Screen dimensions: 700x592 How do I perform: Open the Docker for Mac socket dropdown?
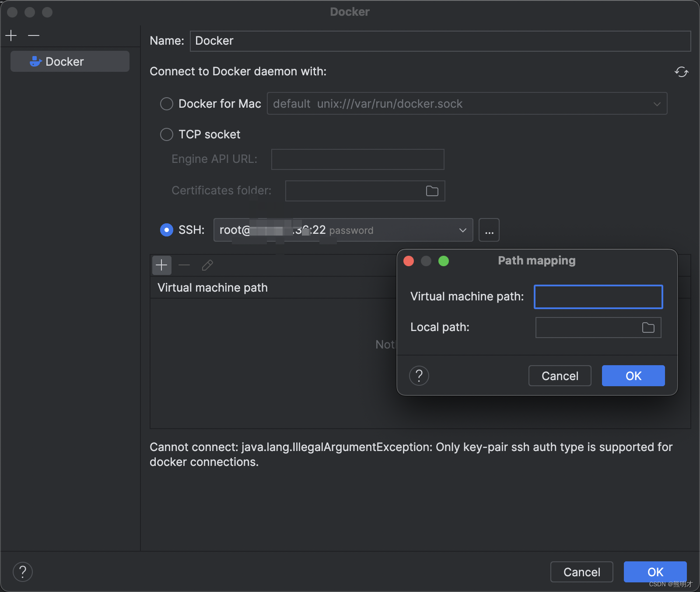pyautogui.click(x=467, y=104)
